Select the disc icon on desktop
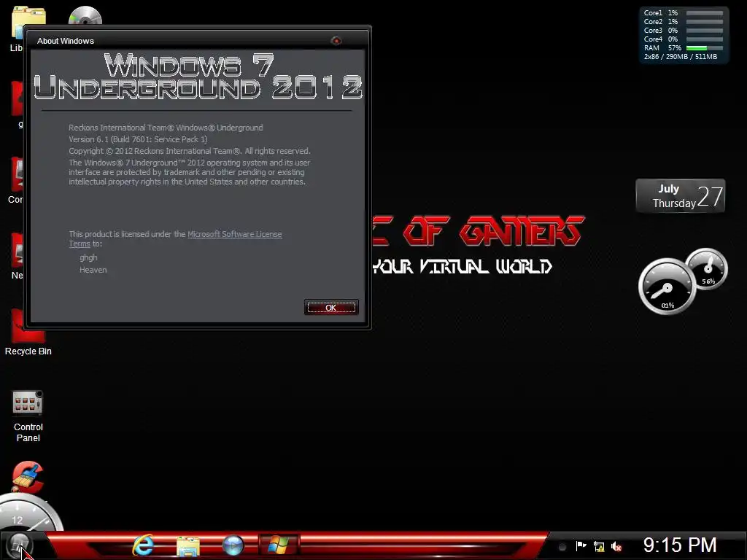This screenshot has height=560, width=747. coord(85,16)
